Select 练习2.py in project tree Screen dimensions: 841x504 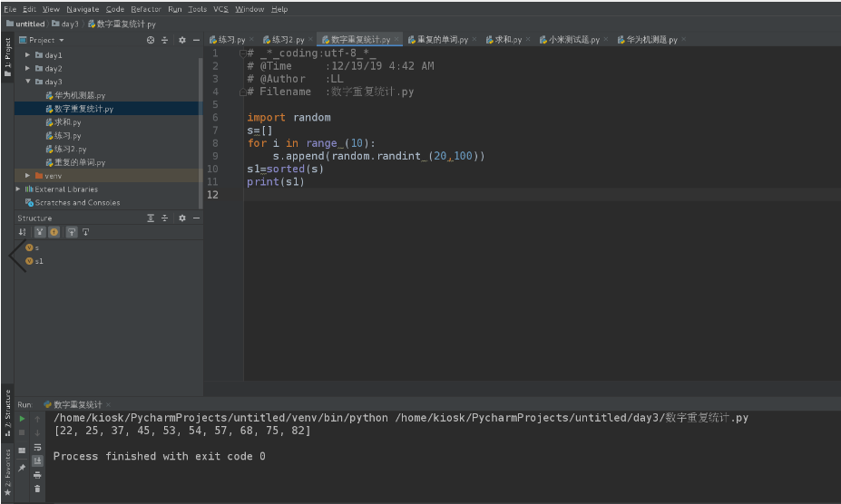point(66,149)
